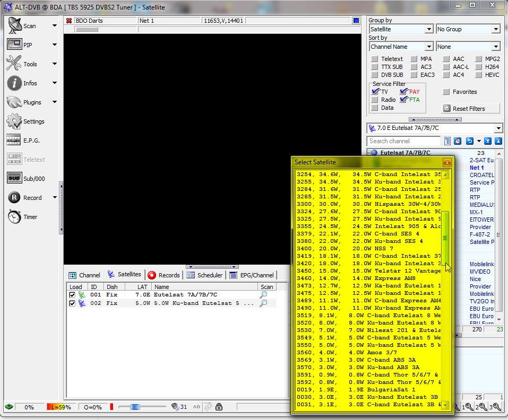508x420 pixels.
Task: Open Settings gear icon
Action: coord(14,121)
